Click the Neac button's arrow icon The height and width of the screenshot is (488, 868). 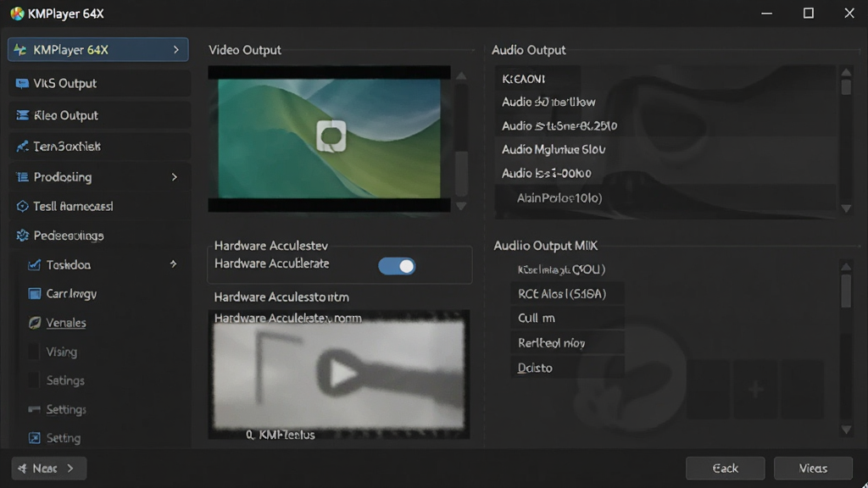[x=22, y=469]
